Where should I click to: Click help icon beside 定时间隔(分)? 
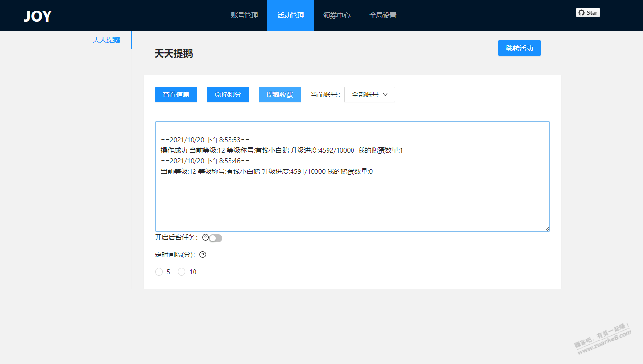pos(203,255)
